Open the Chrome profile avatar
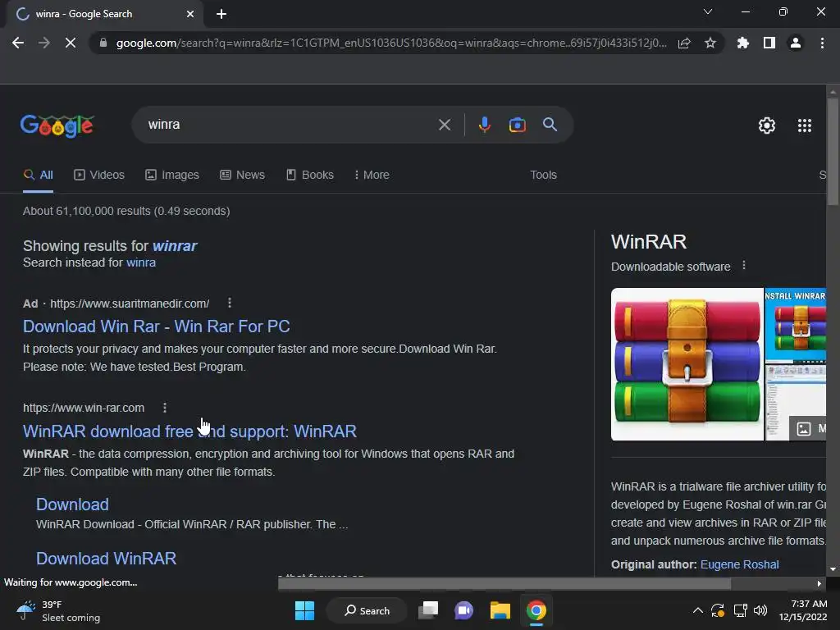Viewport: 840px width, 630px height. 796,43
